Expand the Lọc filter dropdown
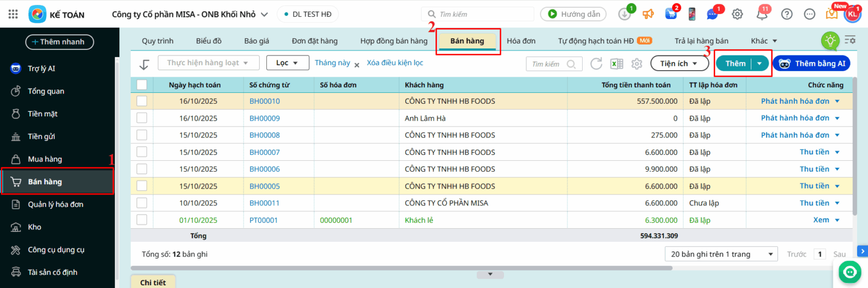The width and height of the screenshot is (868, 288). tap(288, 63)
